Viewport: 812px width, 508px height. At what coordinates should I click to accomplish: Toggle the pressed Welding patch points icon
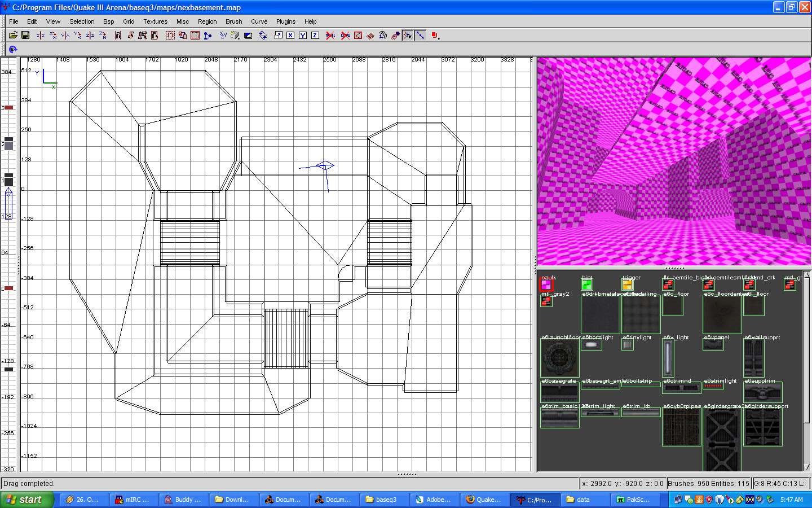pos(408,35)
